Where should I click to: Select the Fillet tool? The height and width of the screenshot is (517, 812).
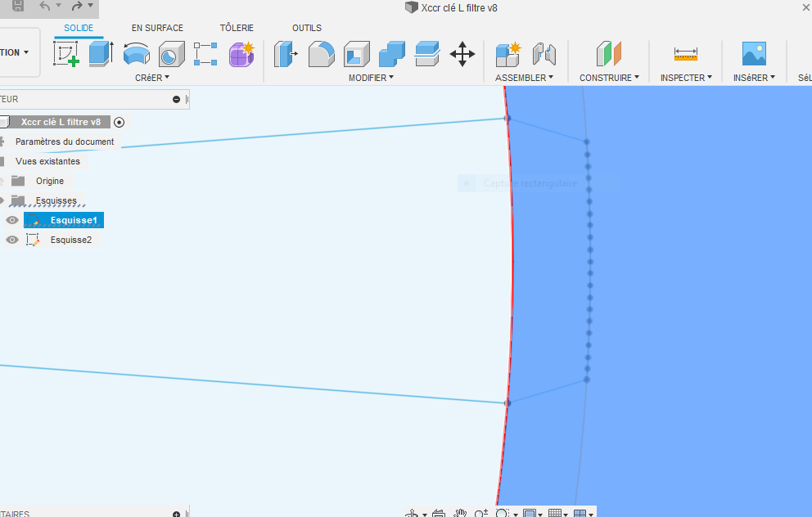coord(321,54)
